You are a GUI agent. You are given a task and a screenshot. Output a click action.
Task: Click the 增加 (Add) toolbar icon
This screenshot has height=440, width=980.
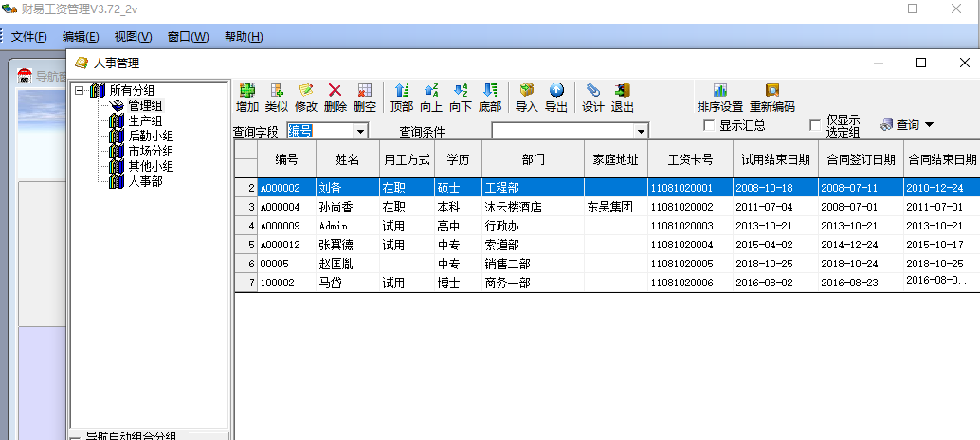coord(247,91)
